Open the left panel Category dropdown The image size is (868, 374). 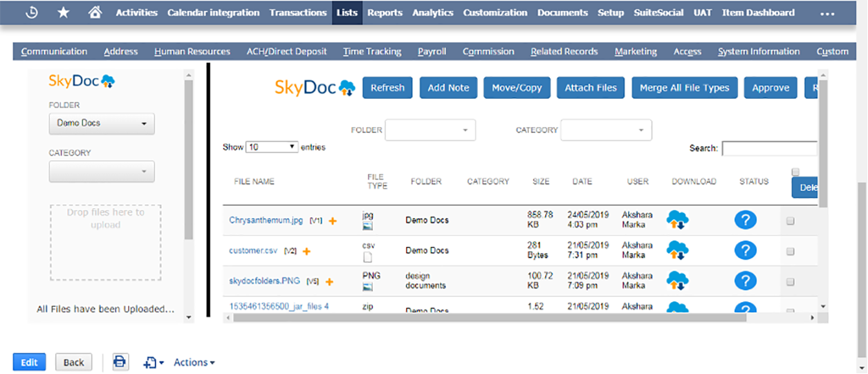coord(102,171)
